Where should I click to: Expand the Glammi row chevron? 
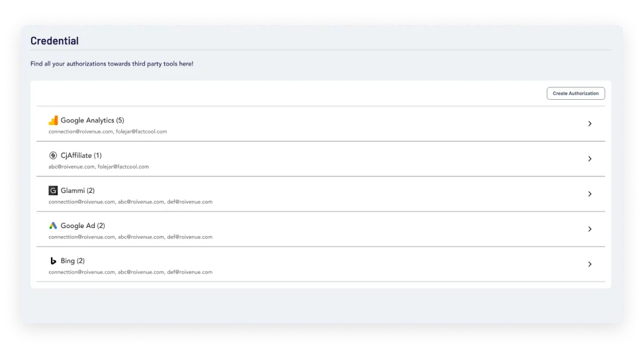[x=590, y=194]
